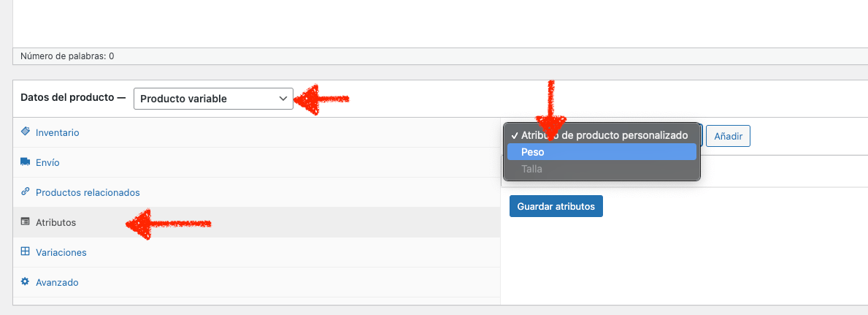Click the Atributos panel icon
The image size is (868, 315).
[x=25, y=222]
